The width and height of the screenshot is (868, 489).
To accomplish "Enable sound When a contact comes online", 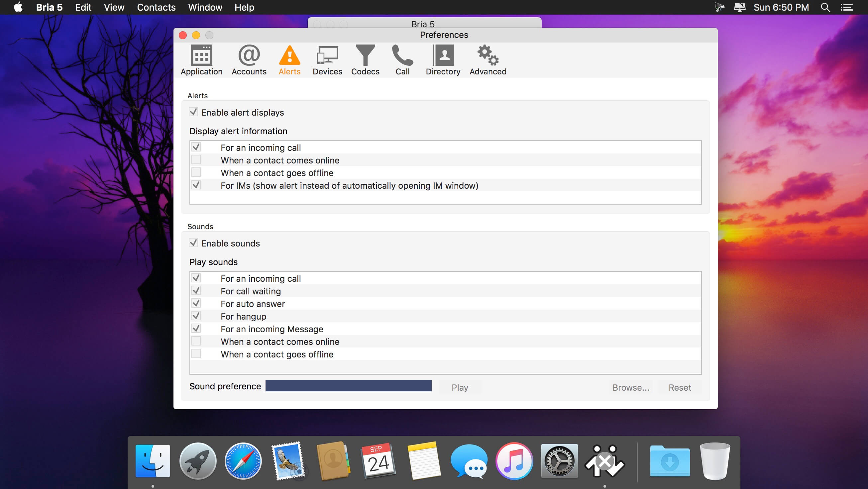I will pyautogui.click(x=196, y=341).
